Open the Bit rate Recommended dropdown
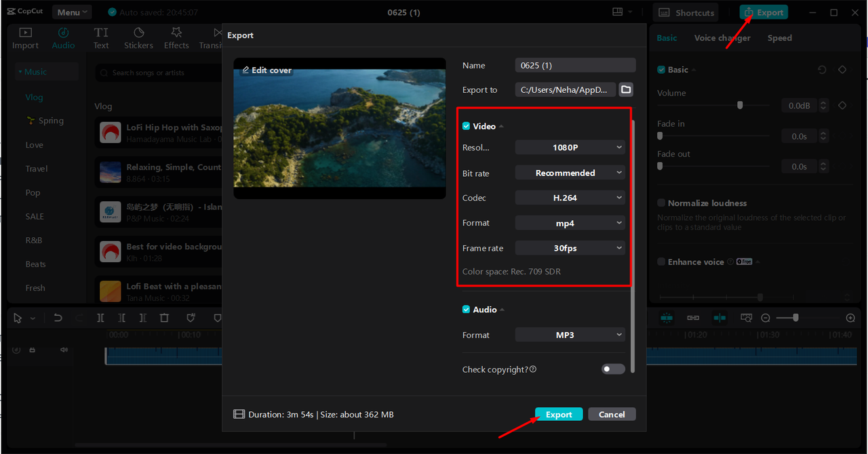The height and width of the screenshot is (454, 868). (570, 173)
